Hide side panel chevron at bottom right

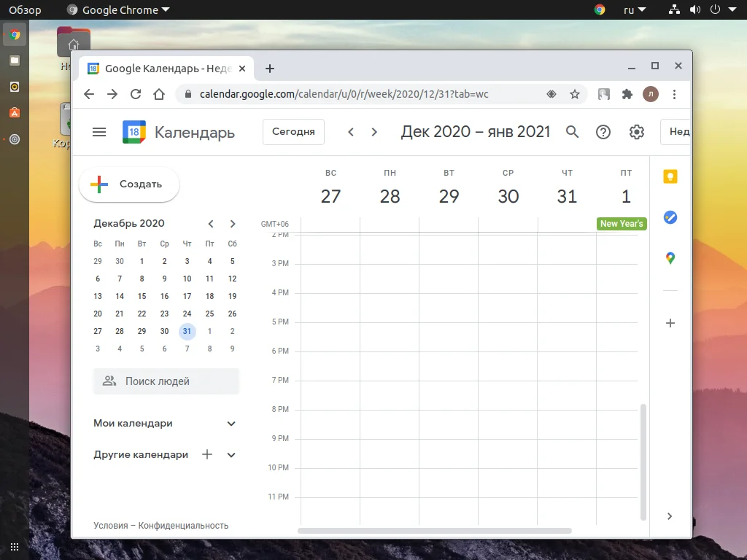tap(670, 516)
